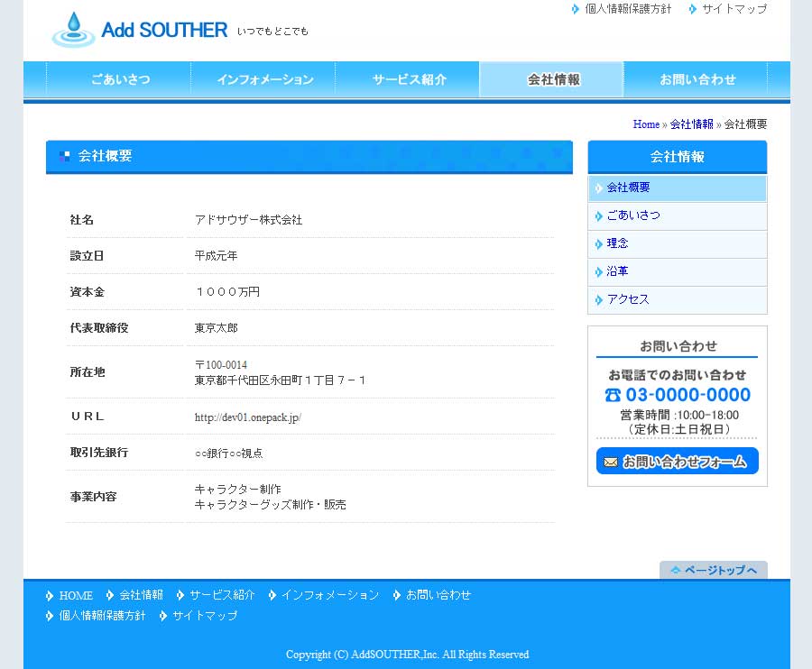Click 会社情報 in the breadcrumb trail
Screen dimensions: 812x669
tap(691, 124)
